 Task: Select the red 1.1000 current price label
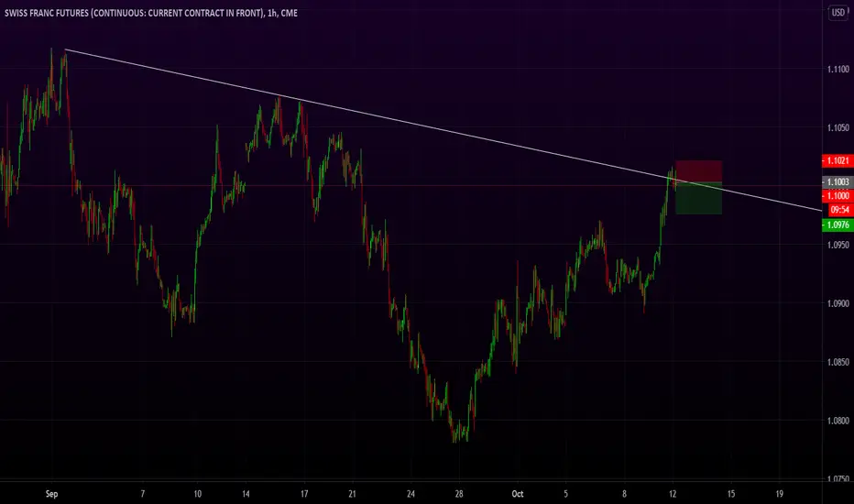[838, 195]
